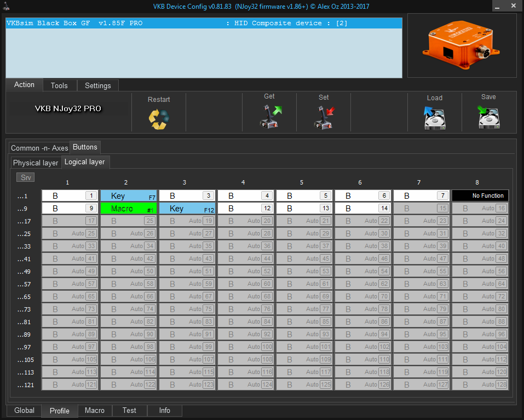The width and height of the screenshot is (524, 420).
Task: Click the B Auto 33 cell
Action: [70, 246]
